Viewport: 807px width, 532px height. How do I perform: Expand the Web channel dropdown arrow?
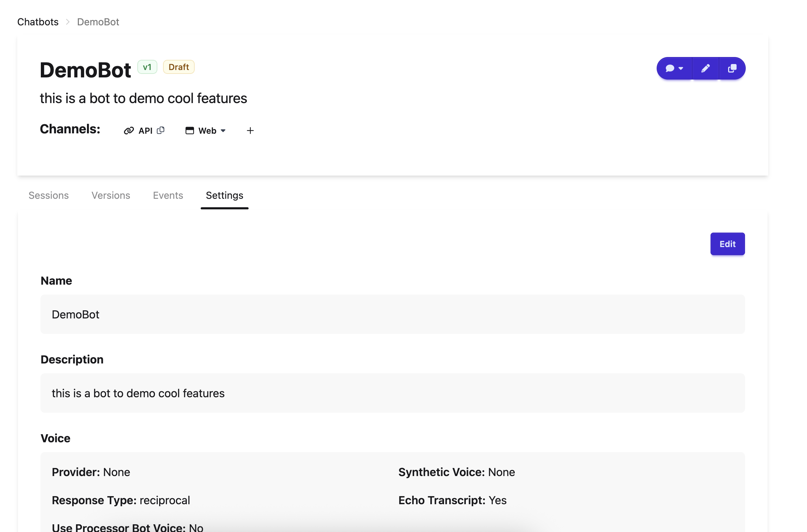tap(223, 131)
